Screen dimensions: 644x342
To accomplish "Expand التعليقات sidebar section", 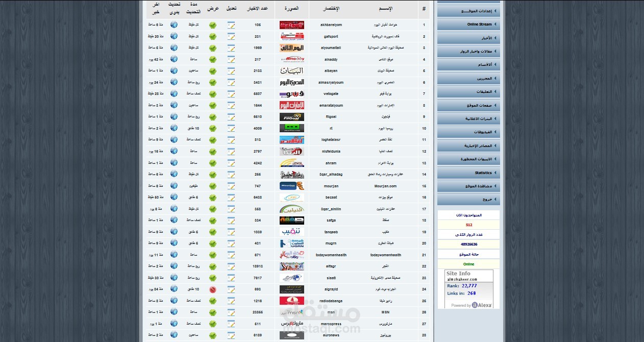I will [x=468, y=91].
